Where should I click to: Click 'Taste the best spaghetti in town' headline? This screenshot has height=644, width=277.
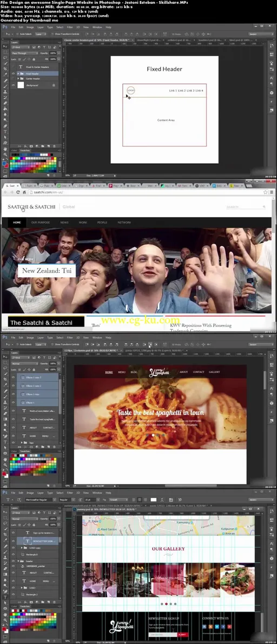click(160, 412)
